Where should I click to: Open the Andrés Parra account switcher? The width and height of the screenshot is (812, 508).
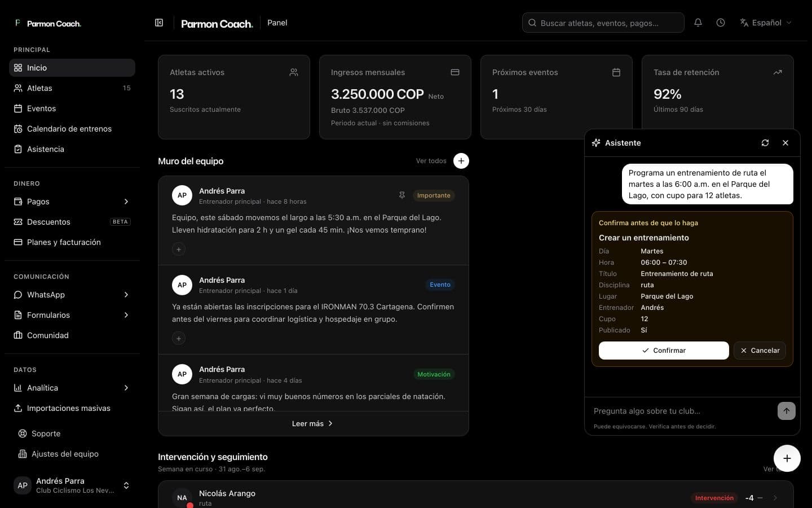pos(72,485)
